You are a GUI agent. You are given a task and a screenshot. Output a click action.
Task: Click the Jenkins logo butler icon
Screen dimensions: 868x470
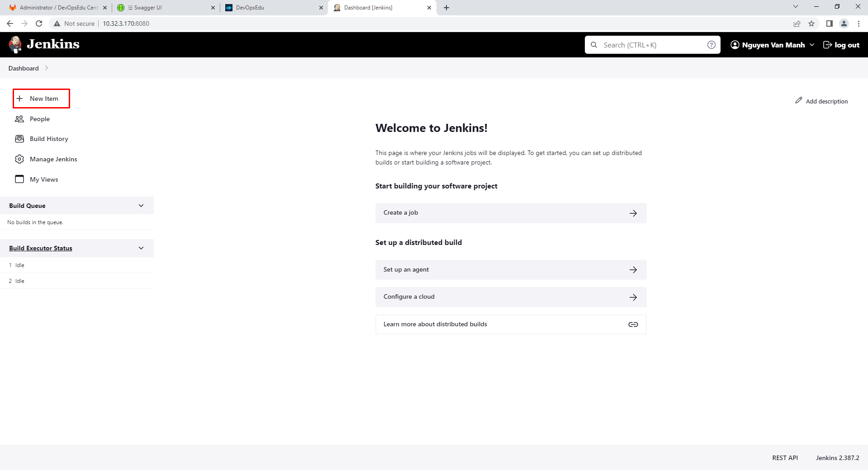(15, 45)
